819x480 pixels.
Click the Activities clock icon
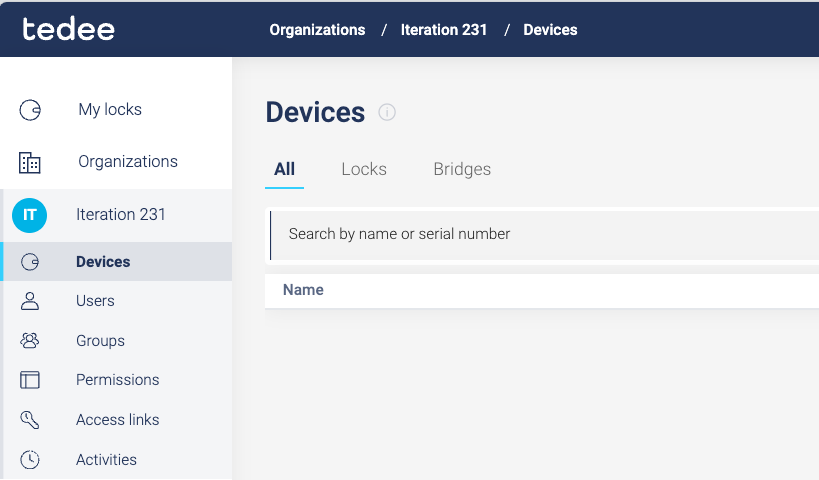pos(30,460)
